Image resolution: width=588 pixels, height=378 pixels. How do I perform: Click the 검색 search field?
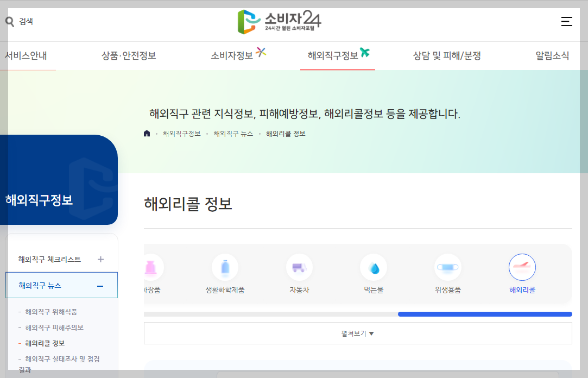coord(26,21)
